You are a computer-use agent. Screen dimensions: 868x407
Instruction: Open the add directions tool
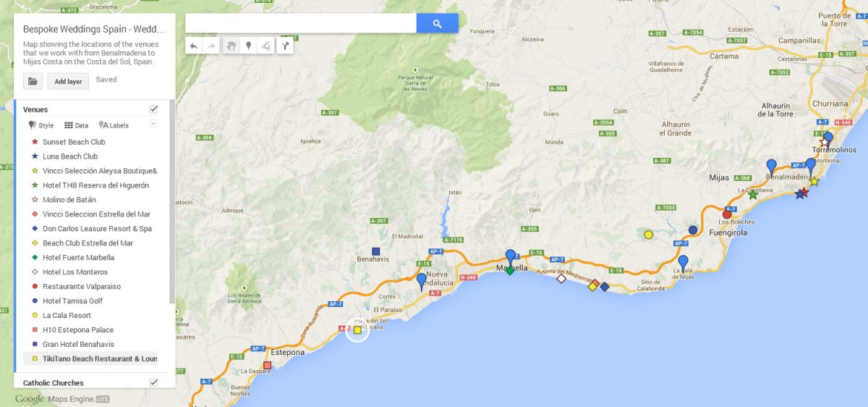(285, 46)
